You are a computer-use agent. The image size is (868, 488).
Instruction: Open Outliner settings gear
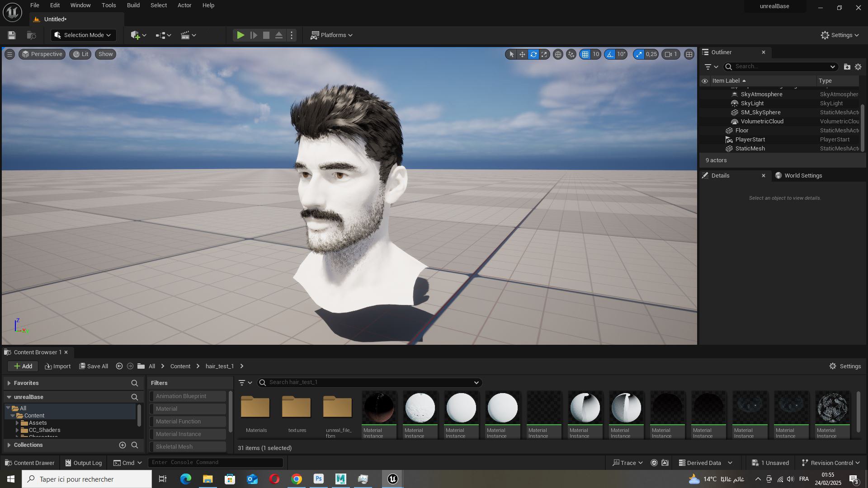click(x=858, y=67)
